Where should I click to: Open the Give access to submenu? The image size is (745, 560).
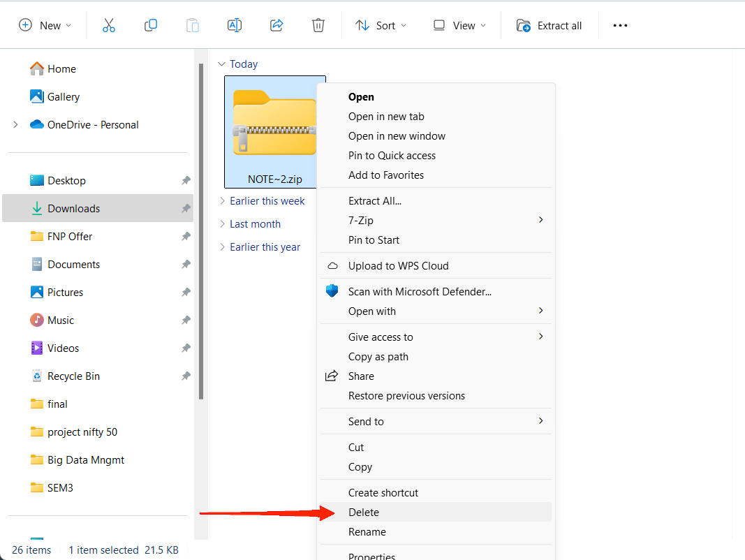coord(436,337)
